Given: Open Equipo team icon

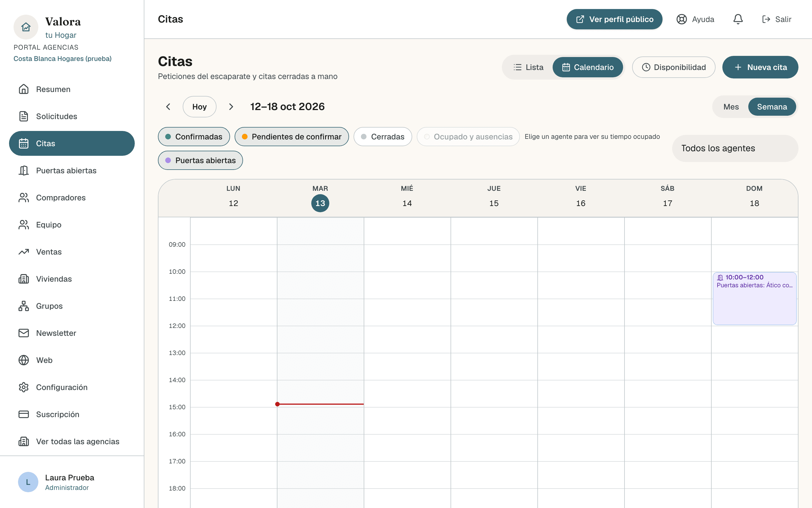Looking at the screenshot, I should [23, 224].
